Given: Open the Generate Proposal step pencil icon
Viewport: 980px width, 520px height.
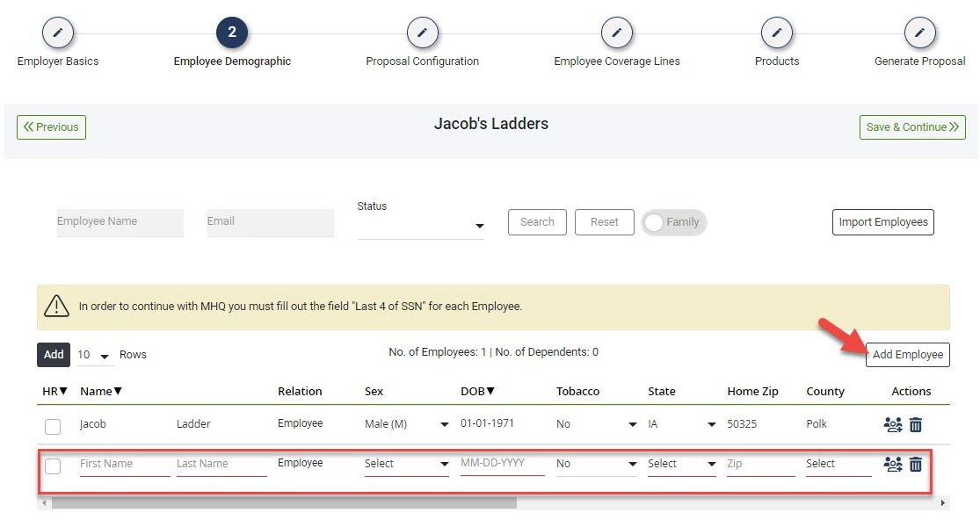Looking at the screenshot, I should (920, 32).
